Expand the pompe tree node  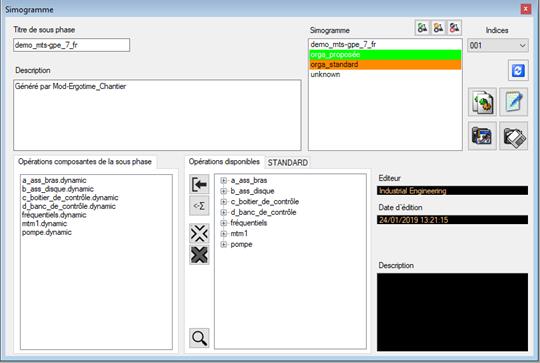coord(224,245)
